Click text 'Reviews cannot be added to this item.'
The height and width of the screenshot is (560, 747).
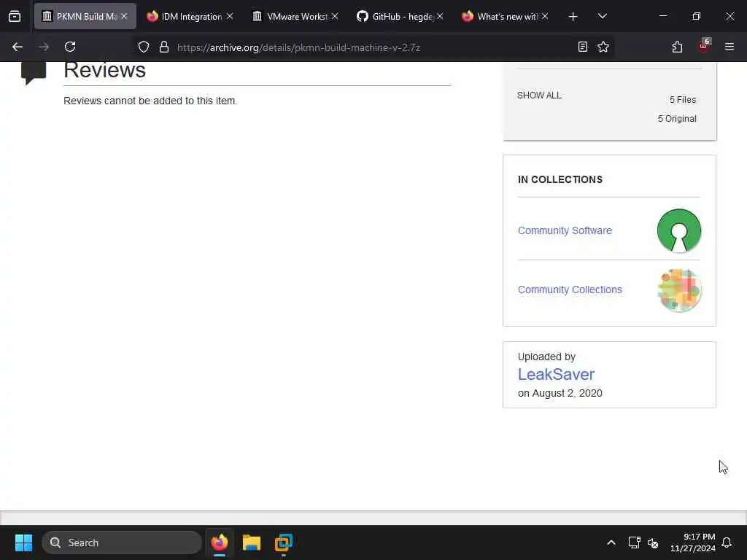coord(150,101)
